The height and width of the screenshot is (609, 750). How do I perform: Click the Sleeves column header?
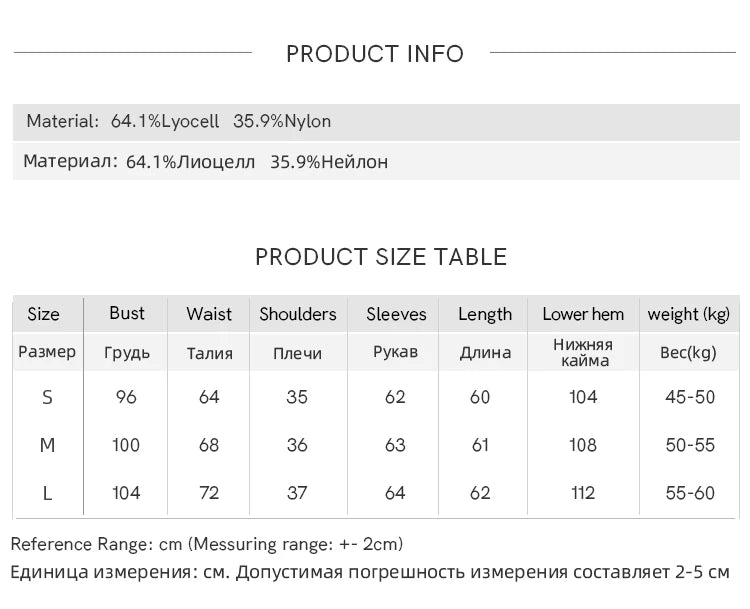point(396,314)
